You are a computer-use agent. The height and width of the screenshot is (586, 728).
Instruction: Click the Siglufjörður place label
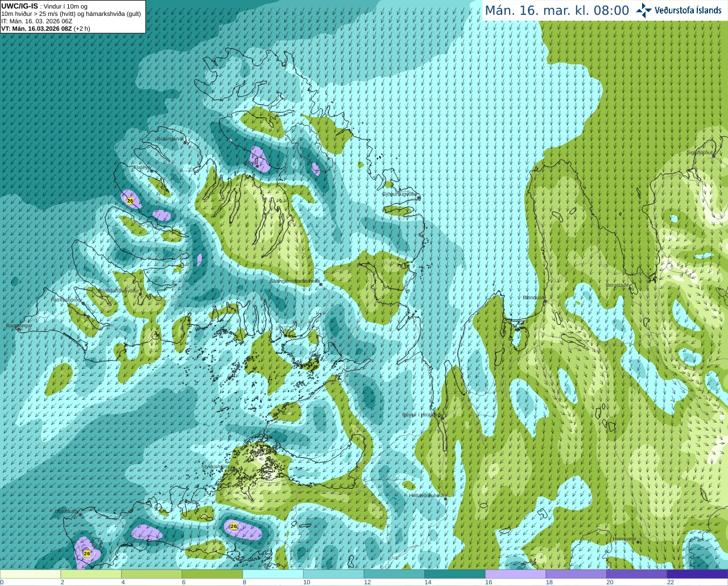pyautogui.click(x=700, y=152)
